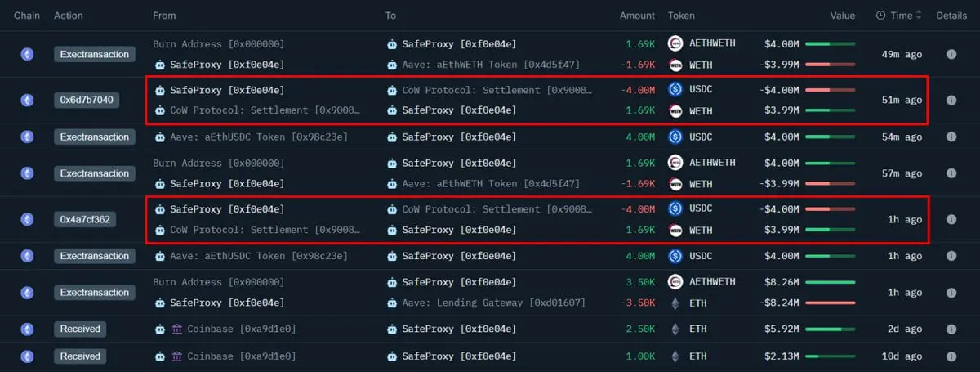Viewport: 980px width, 372px height.
Task: Click value bar next to $8.26M
Action: click(830, 282)
